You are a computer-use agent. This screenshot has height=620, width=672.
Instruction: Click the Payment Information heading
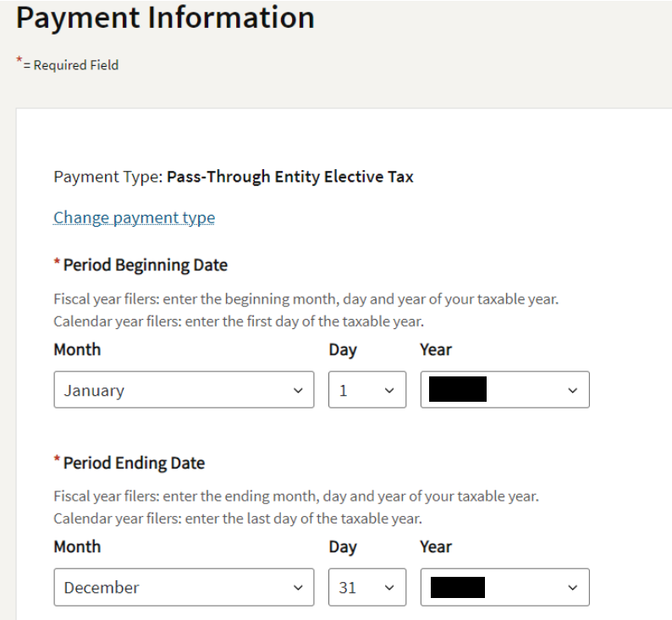pos(165,17)
